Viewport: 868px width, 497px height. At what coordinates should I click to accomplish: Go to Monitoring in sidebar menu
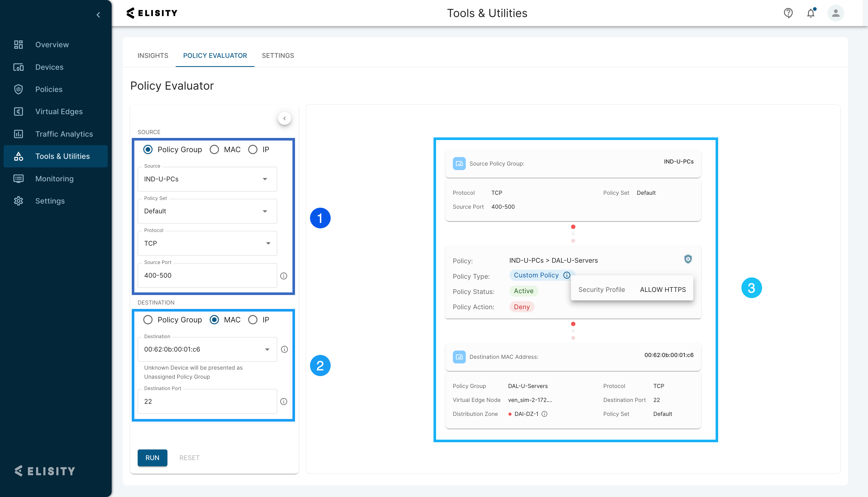pos(56,178)
